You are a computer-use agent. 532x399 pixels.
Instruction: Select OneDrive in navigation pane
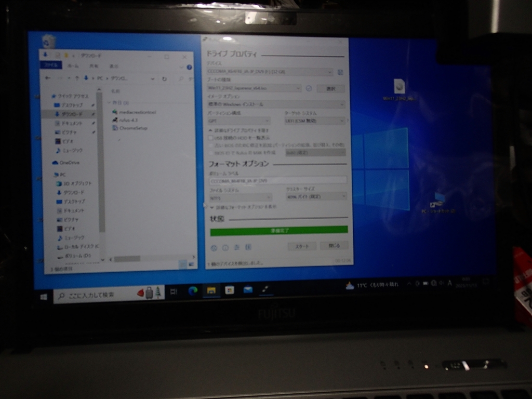point(66,163)
